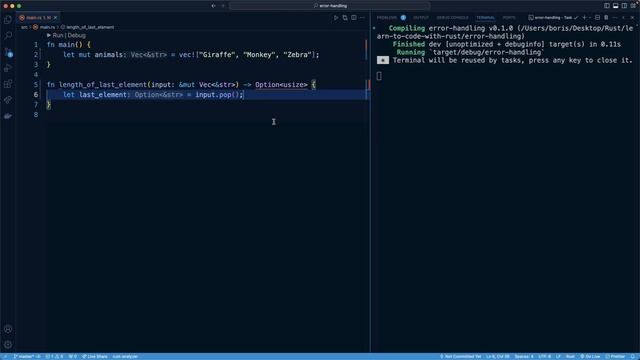
Task: Click the src breadcrumb folder
Action: coord(24,27)
